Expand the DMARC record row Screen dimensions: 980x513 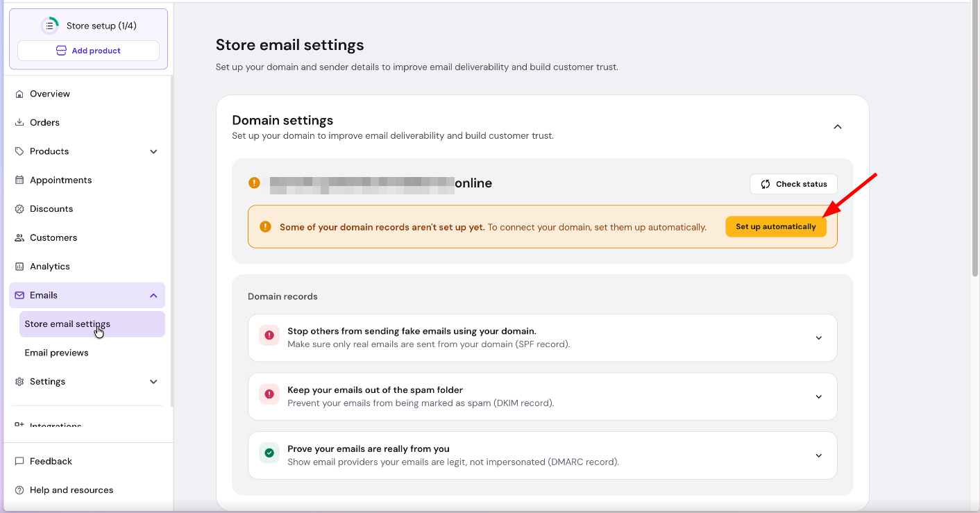pyautogui.click(x=818, y=456)
